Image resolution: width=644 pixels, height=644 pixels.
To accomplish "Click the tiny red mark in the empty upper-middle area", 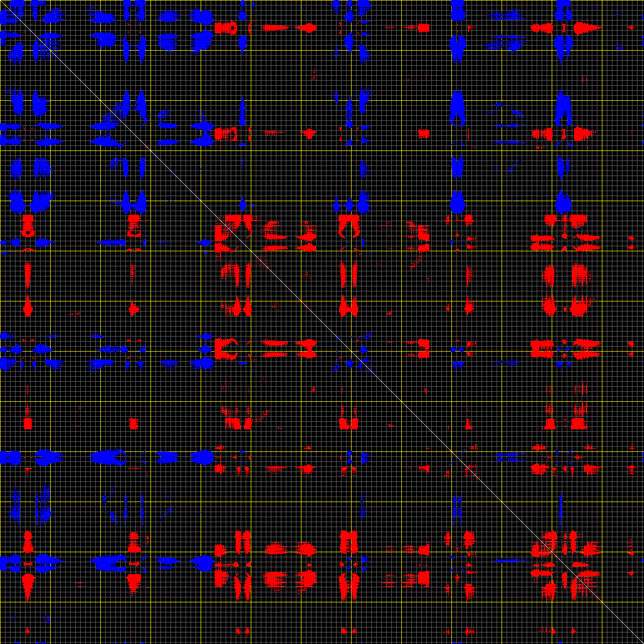I will pos(313,75).
